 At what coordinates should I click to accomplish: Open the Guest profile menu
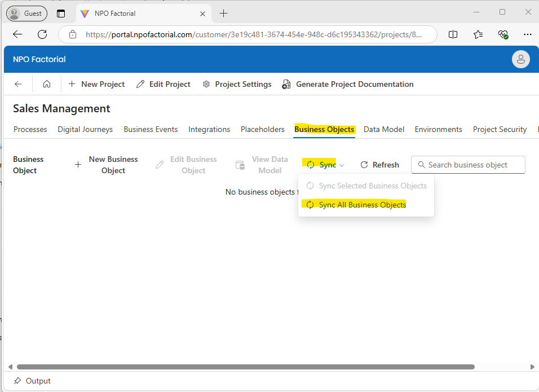pos(26,13)
